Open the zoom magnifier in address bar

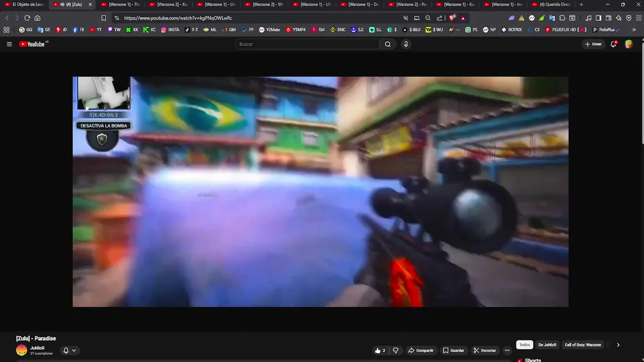[x=428, y=18]
